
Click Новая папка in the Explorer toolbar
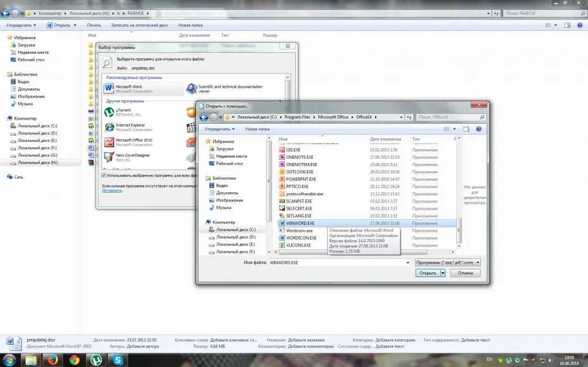pos(190,25)
